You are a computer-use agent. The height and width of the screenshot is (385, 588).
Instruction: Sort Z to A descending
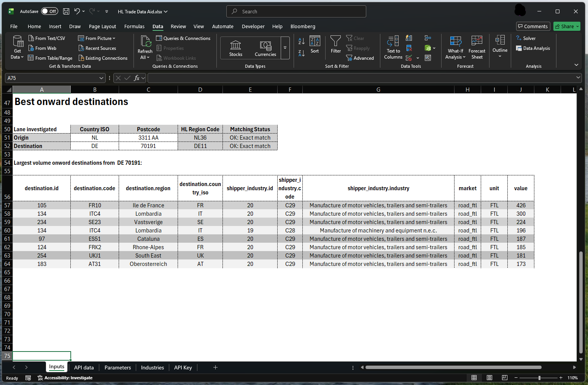[301, 54]
